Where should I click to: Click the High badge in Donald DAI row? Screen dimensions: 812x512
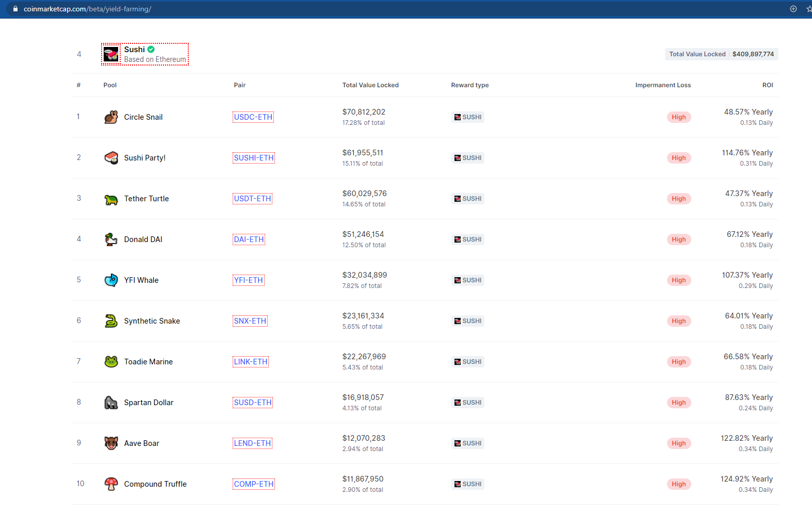click(679, 239)
